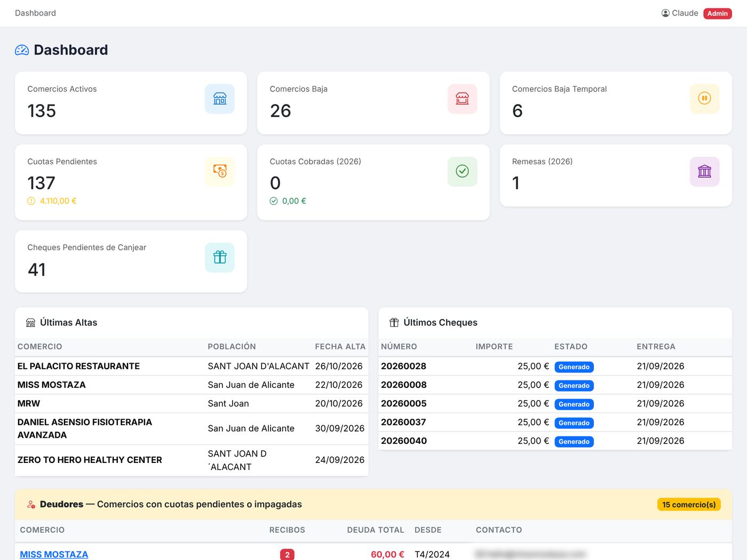The width and height of the screenshot is (747, 560).
Task: Click the 15 comercio(s) yellow badge
Action: tap(689, 505)
